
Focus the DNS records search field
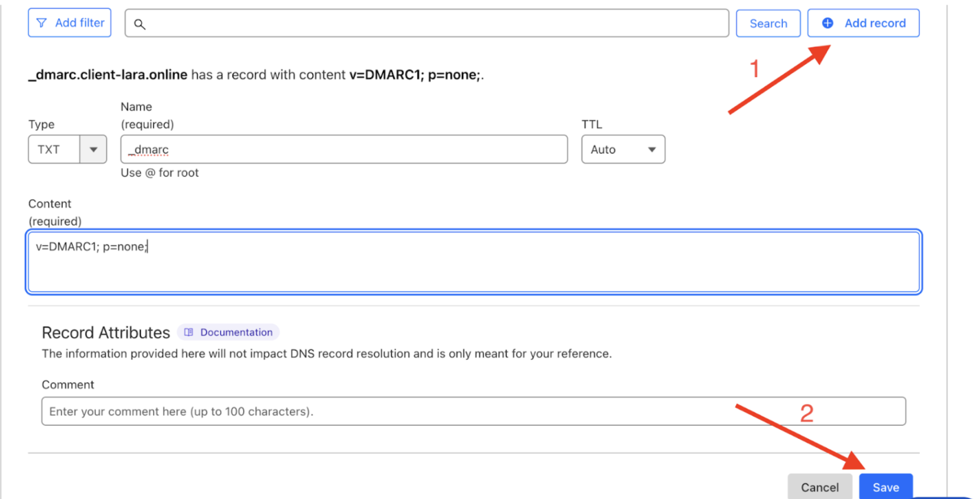(x=432, y=23)
